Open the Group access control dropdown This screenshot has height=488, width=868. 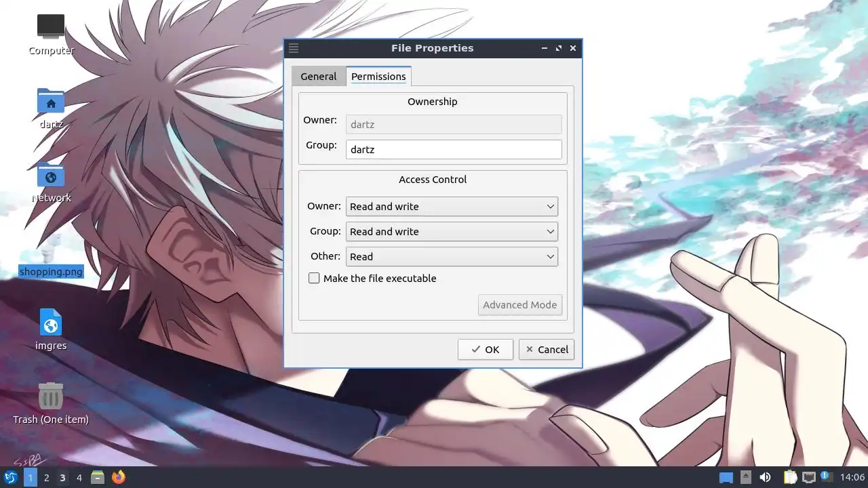coord(452,232)
